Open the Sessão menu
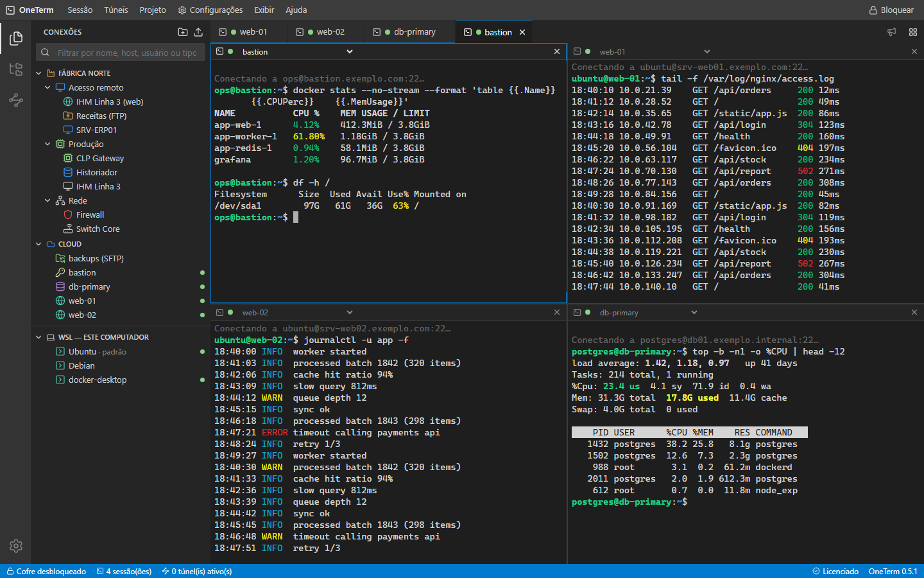The height and width of the screenshot is (578, 924). pyautogui.click(x=80, y=10)
